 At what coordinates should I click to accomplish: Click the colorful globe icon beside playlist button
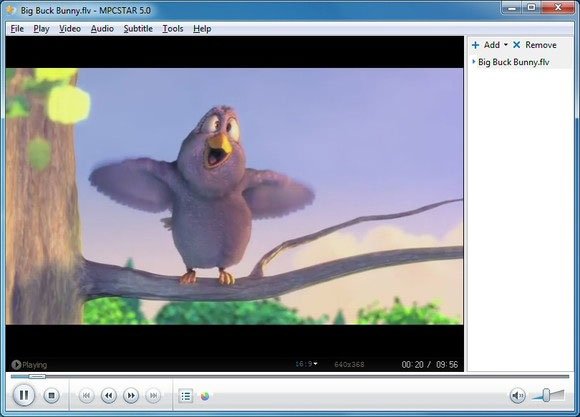click(x=205, y=396)
